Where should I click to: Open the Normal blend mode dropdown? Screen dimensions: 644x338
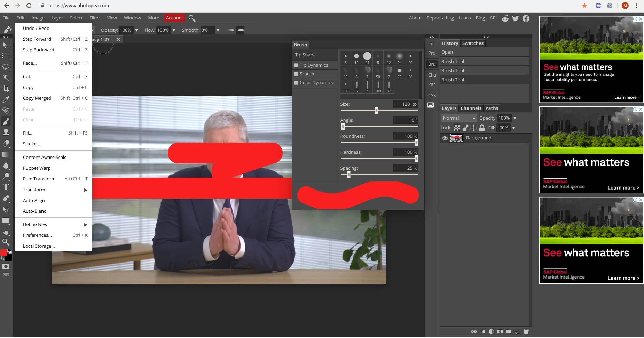(x=458, y=118)
